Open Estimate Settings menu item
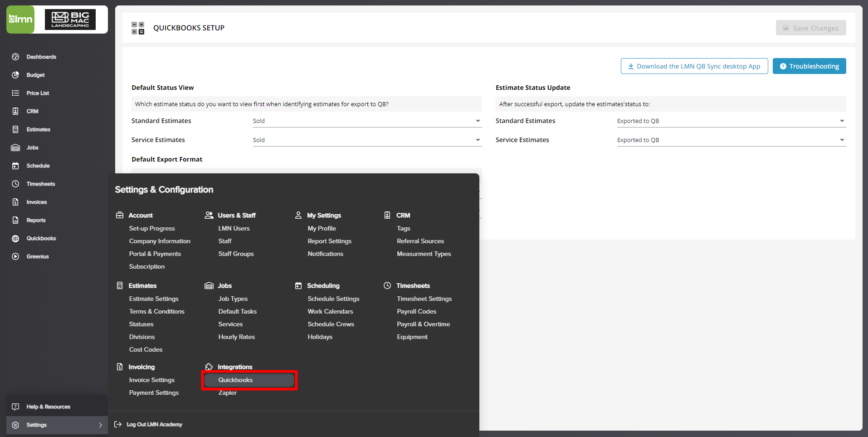Viewport: 868px width, 437px height. (154, 299)
